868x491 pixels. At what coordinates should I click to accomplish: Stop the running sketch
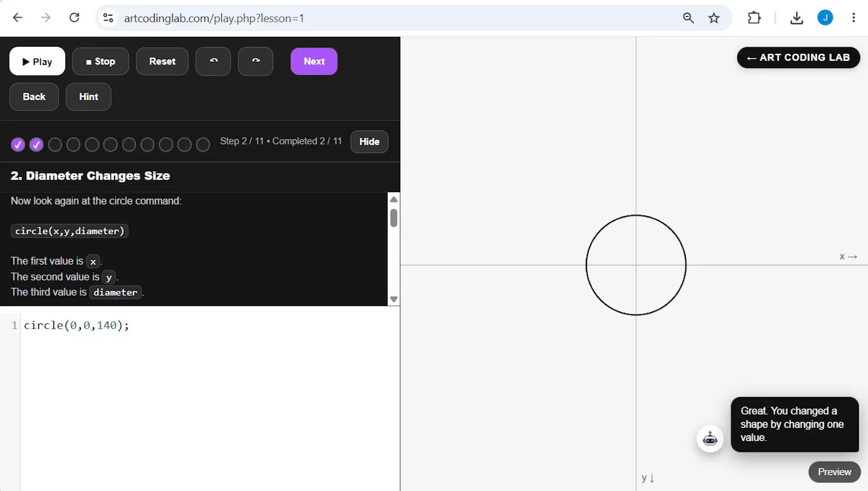pyautogui.click(x=100, y=61)
